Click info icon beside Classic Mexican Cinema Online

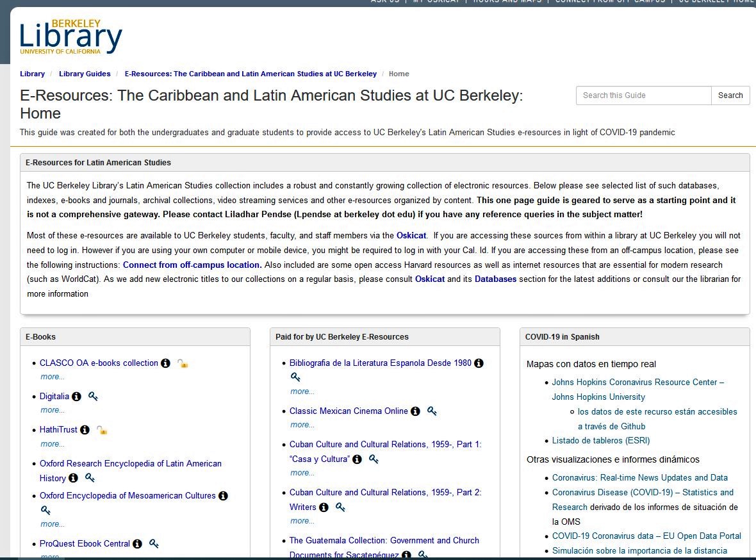(x=415, y=411)
